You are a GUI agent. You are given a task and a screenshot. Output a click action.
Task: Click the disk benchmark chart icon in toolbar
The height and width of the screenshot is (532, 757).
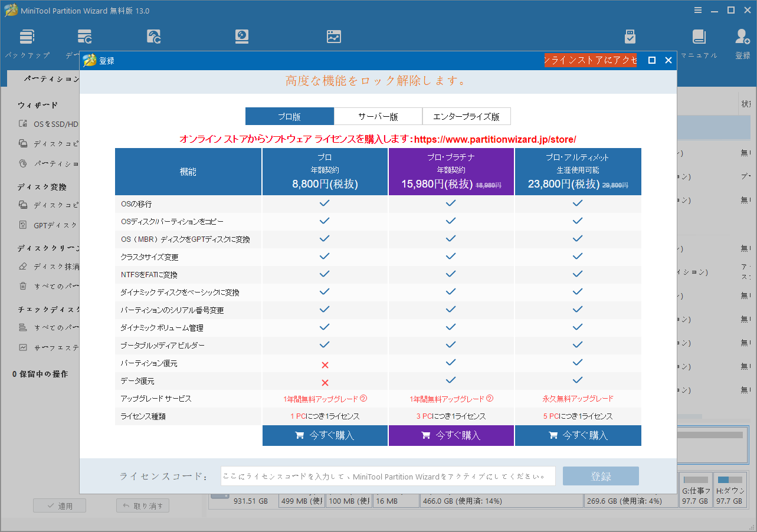(334, 37)
